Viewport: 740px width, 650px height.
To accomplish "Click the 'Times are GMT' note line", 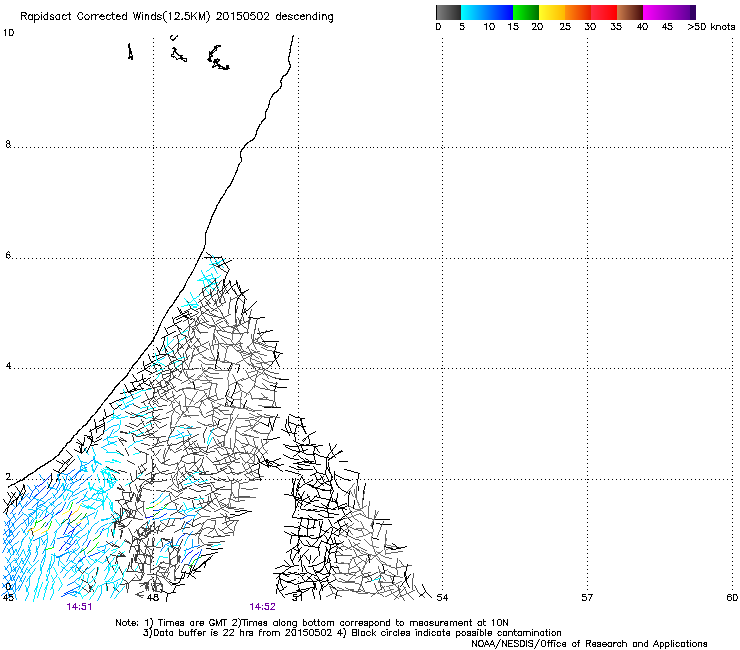I will coord(312,623).
